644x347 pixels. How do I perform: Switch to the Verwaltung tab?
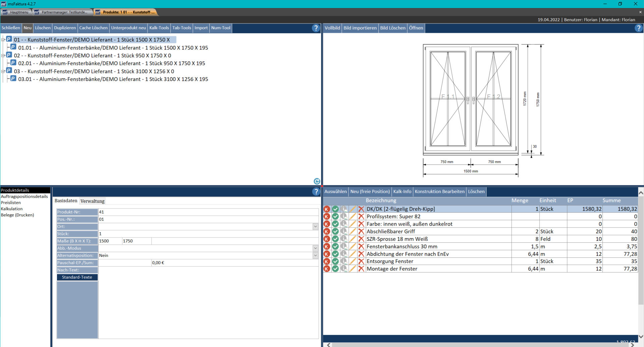[x=92, y=201]
